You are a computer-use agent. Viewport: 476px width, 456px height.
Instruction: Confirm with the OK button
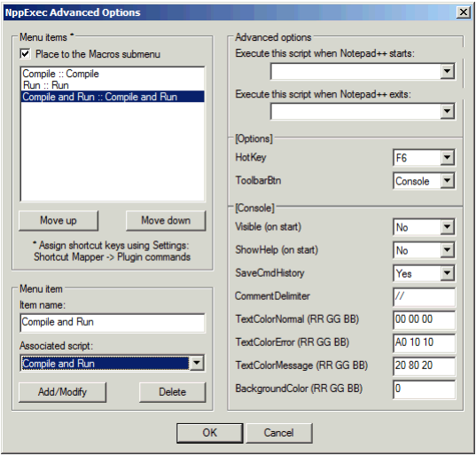(x=210, y=433)
